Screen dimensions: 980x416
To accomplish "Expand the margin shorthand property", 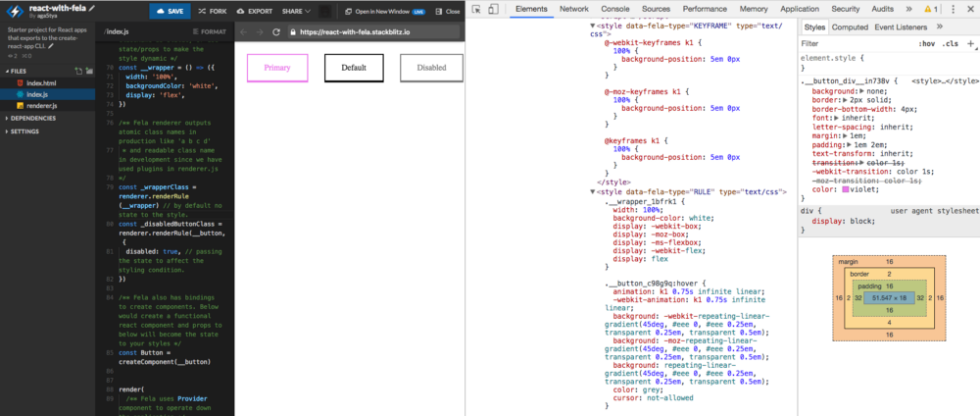I will pyautogui.click(x=845, y=135).
